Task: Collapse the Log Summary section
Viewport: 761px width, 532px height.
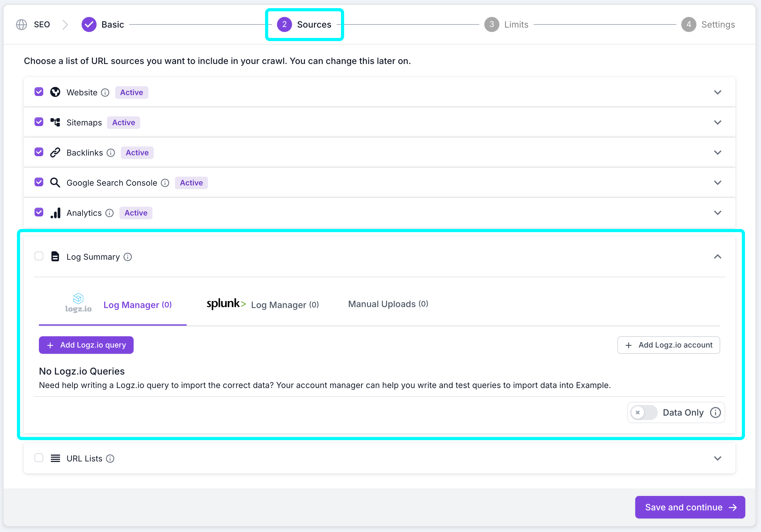Action: pos(718,256)
